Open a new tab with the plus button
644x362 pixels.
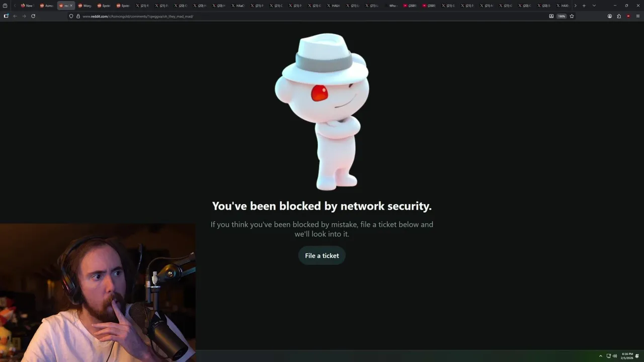[x=584, y=6]
